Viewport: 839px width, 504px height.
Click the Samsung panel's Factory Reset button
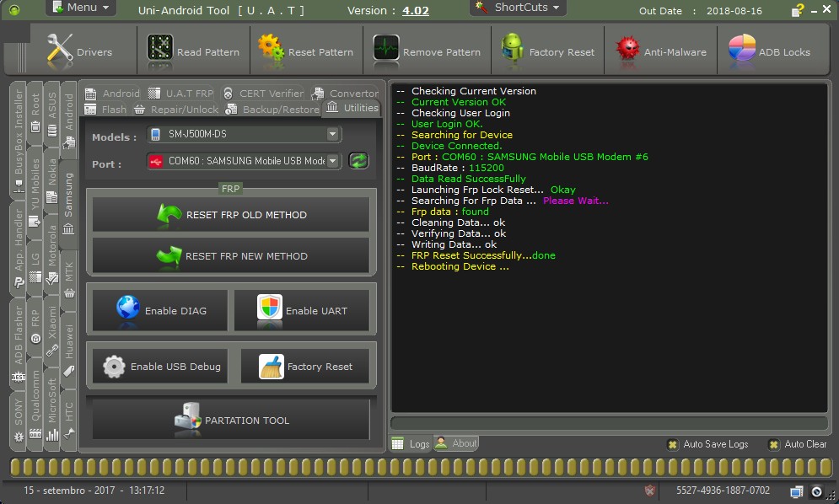click(x=305, y=366)
